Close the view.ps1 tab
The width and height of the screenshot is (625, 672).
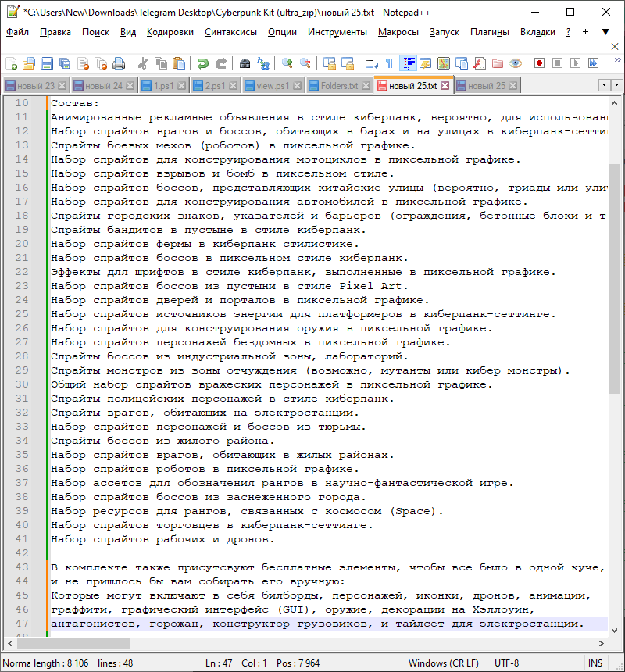coord(298,85)
